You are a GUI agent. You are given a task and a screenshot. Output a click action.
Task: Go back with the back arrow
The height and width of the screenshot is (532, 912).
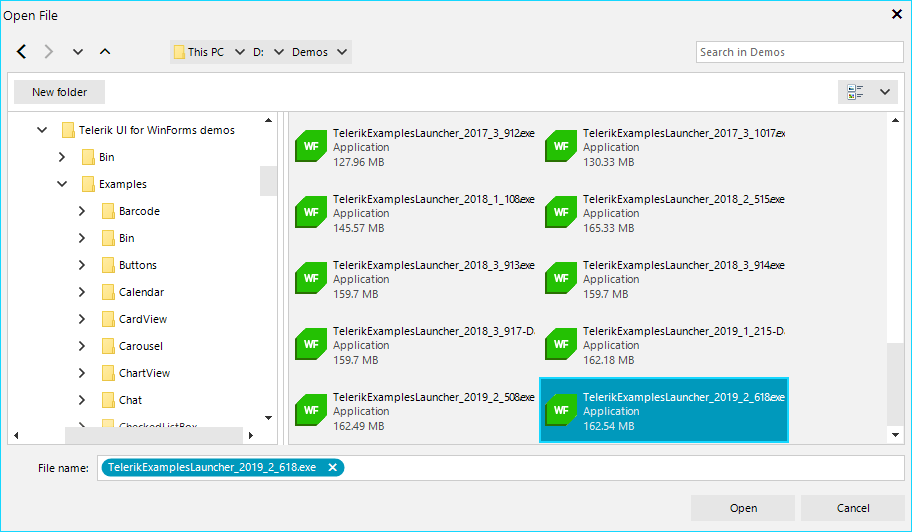[x=22, y=52]
